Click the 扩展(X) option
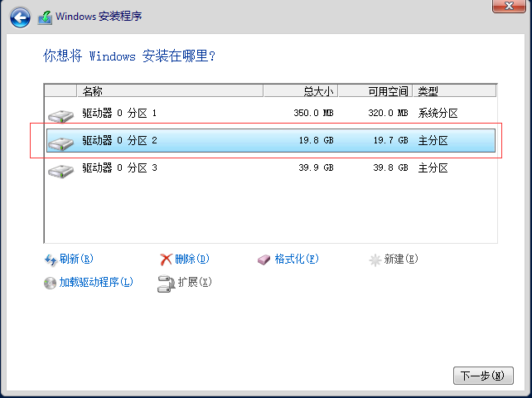This screenshot has width=532, height=398. [195, 282]
